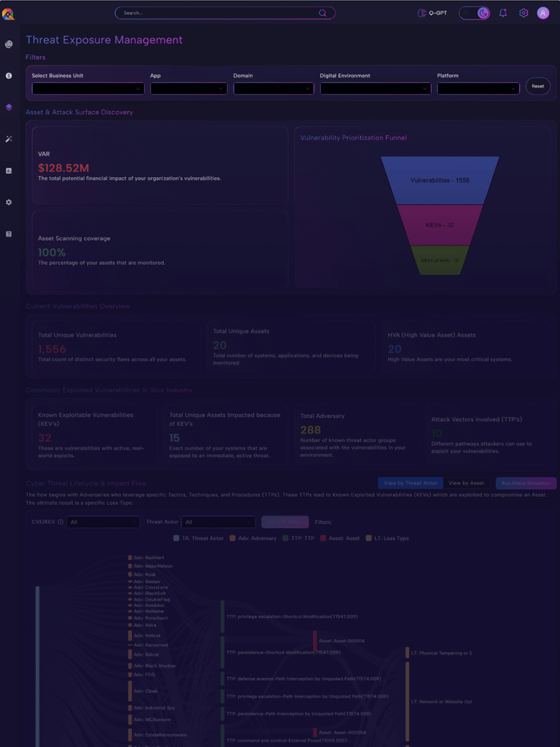Toggle the light/dark mode switch

point(474,13)
